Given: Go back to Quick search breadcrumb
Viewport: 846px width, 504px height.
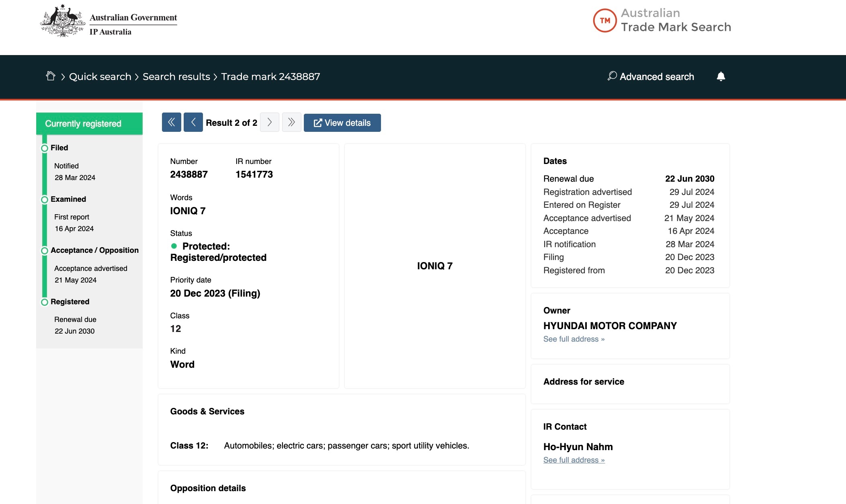Looking at the screenshot, I should 100,76.
